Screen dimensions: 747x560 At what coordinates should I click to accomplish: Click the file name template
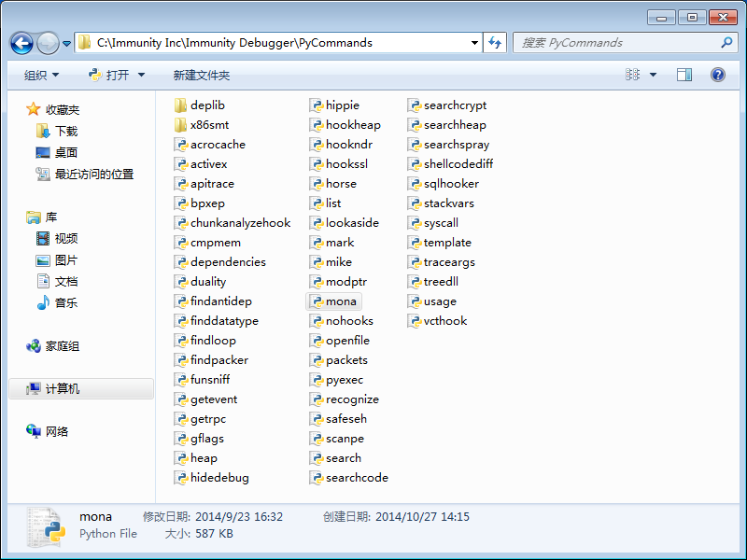(x=447, y=243)
